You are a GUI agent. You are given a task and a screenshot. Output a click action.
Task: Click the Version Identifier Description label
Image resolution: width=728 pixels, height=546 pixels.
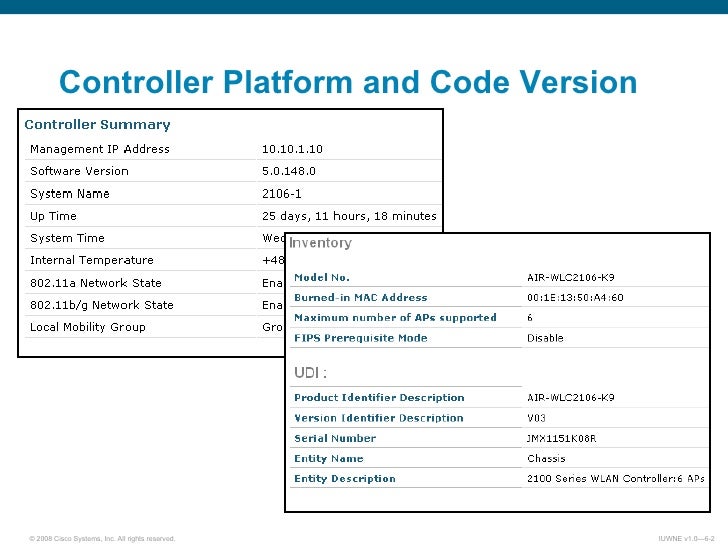[x=379, y=418]
